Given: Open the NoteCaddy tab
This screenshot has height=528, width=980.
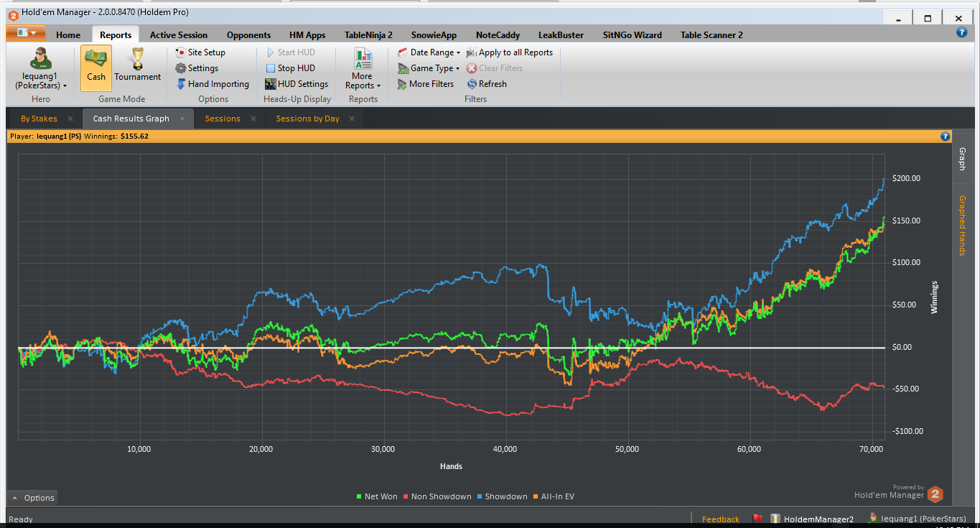Looking at the screenshot, I should tap(498, 34).
